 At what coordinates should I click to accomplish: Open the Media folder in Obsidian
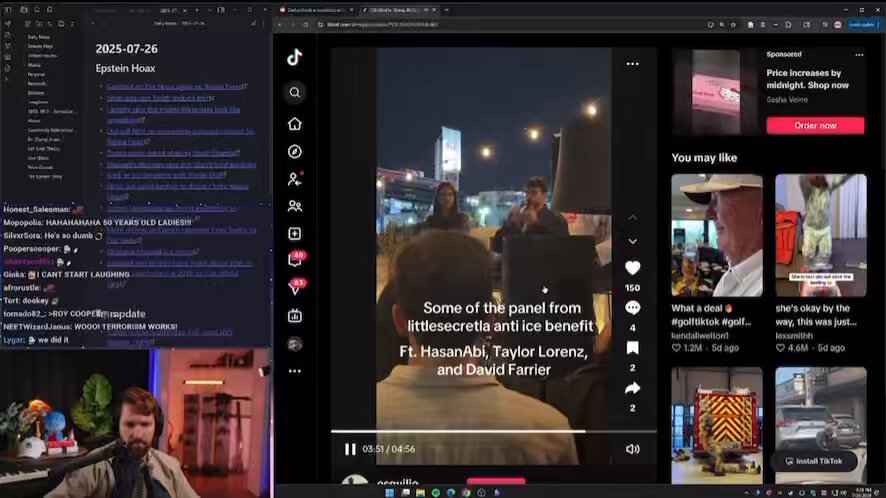click(34, 65)
